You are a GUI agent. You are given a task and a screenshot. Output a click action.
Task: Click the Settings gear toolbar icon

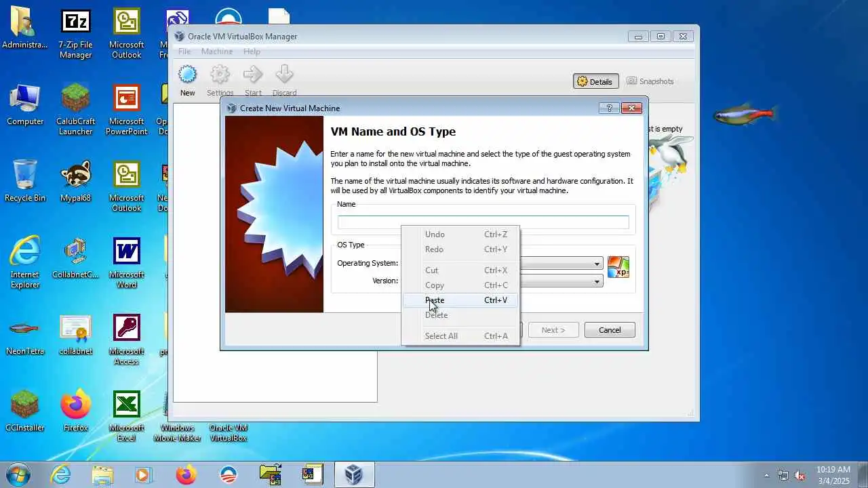[x=220, y=81]
